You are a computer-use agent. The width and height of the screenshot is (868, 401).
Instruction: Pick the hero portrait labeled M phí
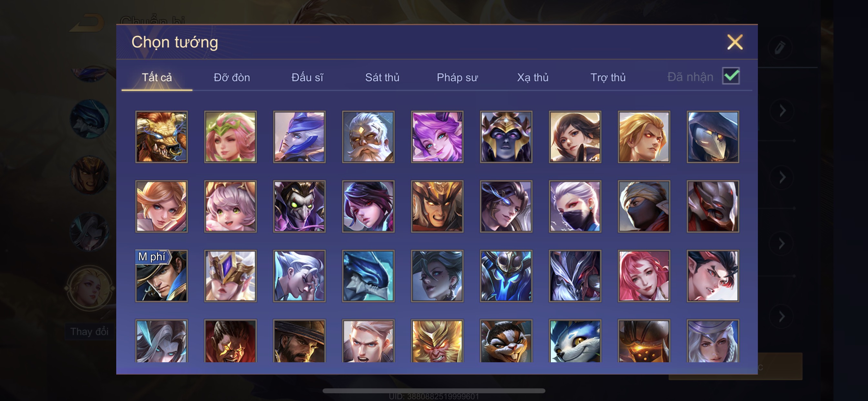[161, 276]
